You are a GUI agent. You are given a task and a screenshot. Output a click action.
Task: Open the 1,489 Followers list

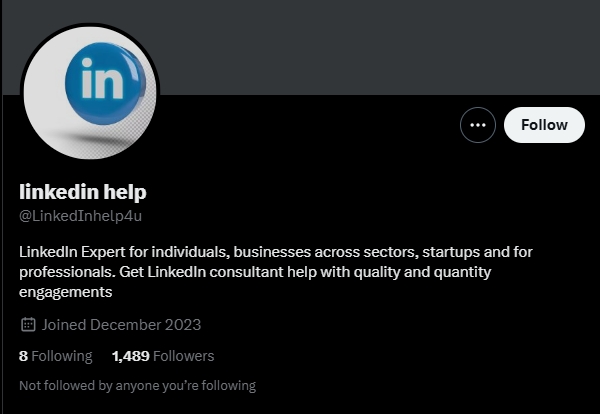163,356
